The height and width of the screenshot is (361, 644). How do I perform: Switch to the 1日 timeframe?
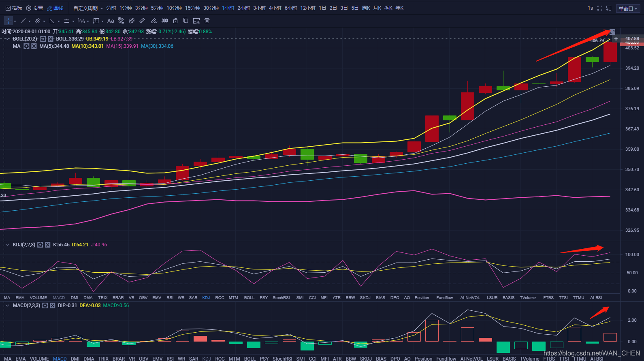(x=322, y=8)
